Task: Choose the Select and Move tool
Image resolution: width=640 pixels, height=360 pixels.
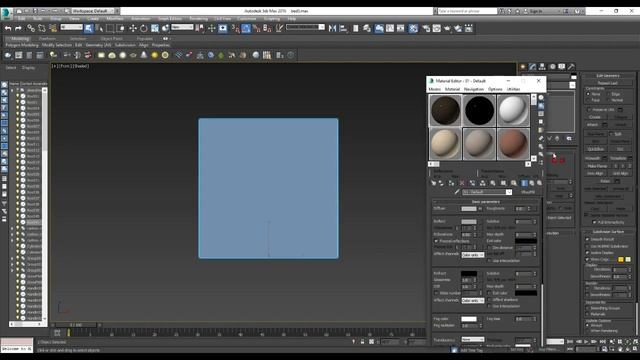Action: (133, 28)
